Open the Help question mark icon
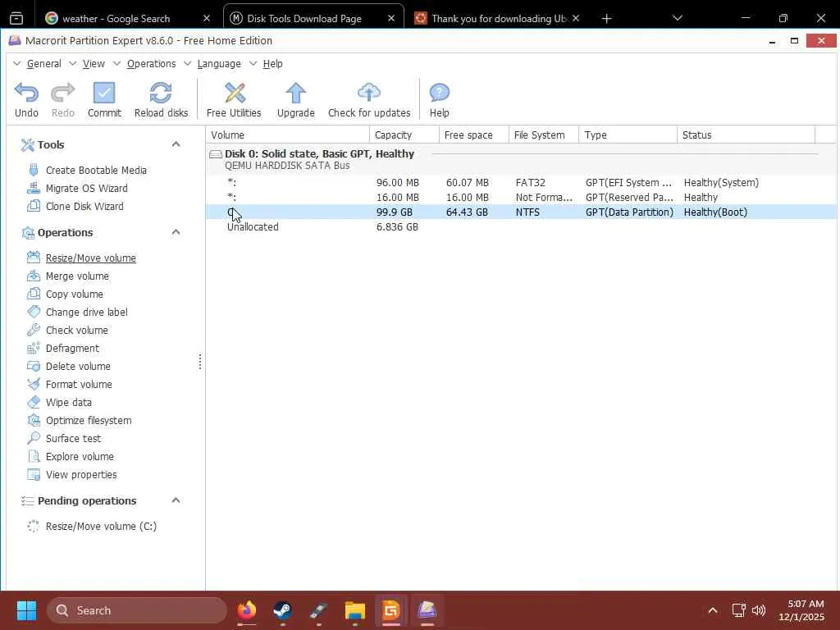 (x=440, y=94)
